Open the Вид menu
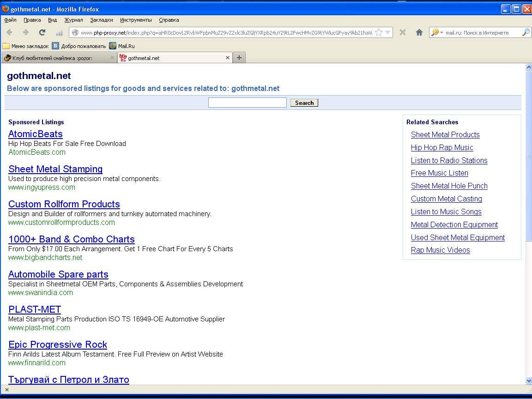 click(x=53, y=20)
